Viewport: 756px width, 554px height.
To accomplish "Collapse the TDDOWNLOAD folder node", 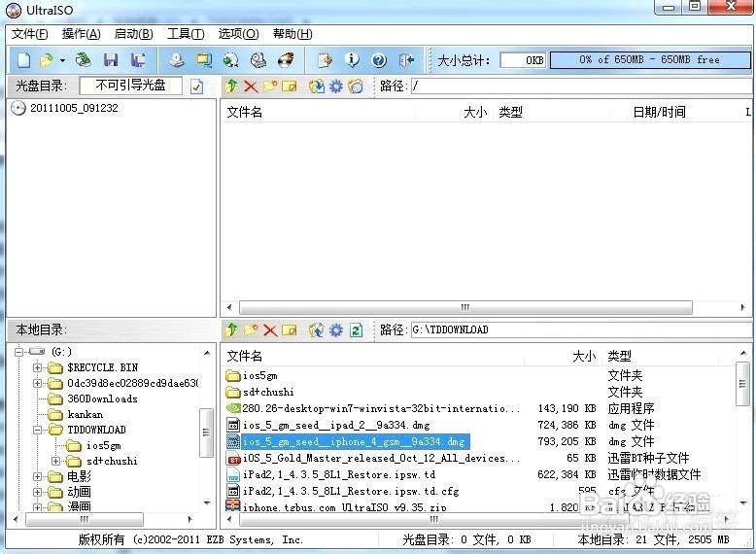I will [x=37, y=430].
